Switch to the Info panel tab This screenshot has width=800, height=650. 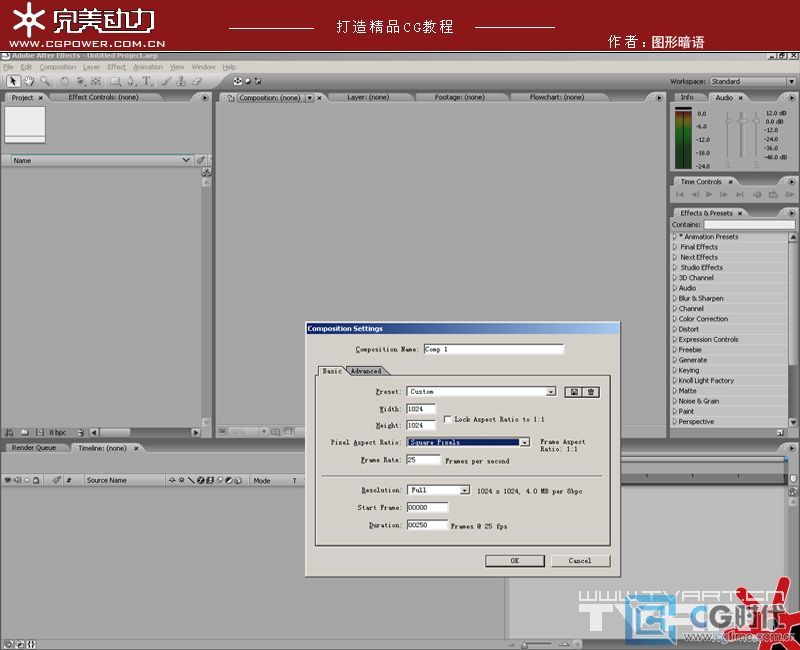pyautogui.click(x=687, y=97)
